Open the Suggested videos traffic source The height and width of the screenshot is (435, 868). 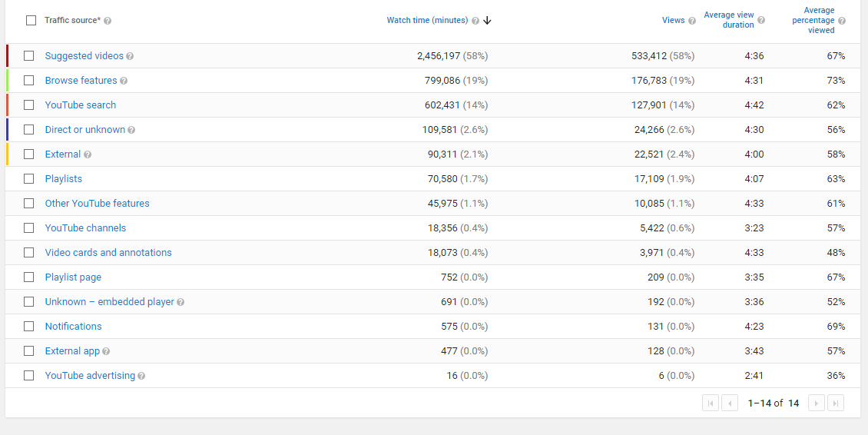(84, 56)
